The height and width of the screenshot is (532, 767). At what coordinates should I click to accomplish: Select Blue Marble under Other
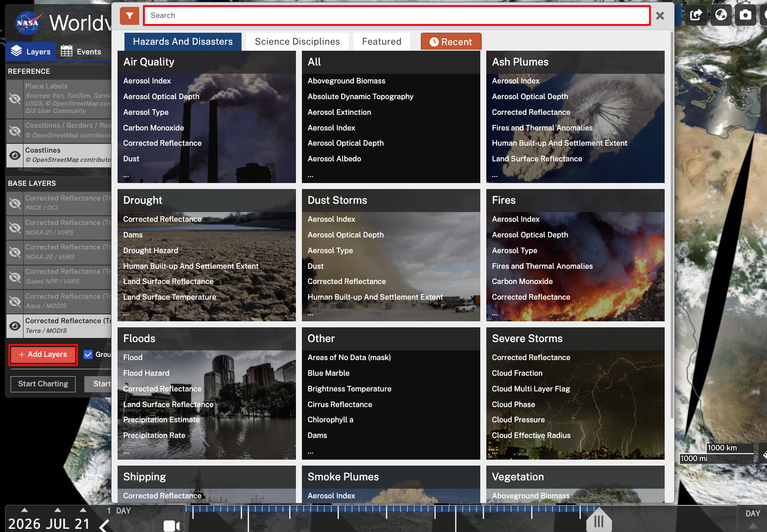click(x=329, y=373)
